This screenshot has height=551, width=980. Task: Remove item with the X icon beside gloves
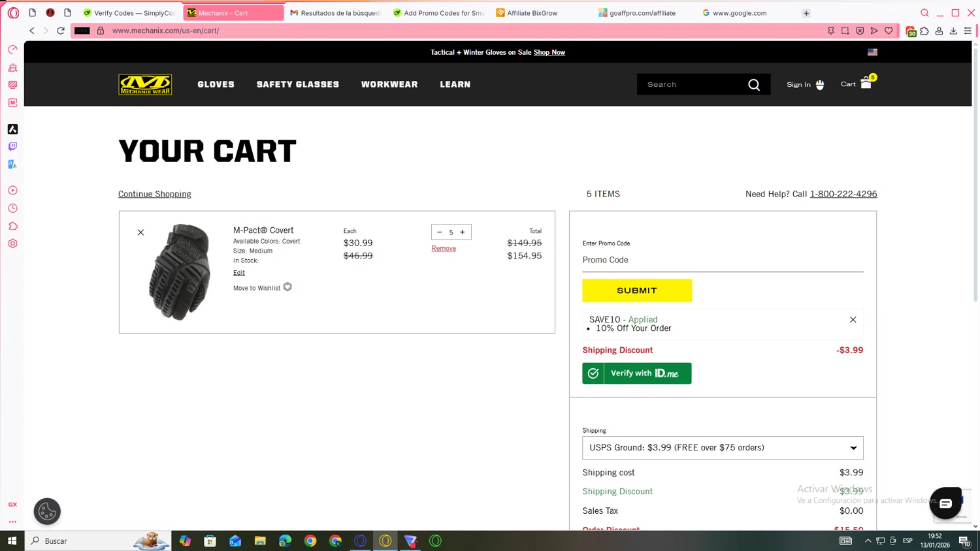pos(140,232)
